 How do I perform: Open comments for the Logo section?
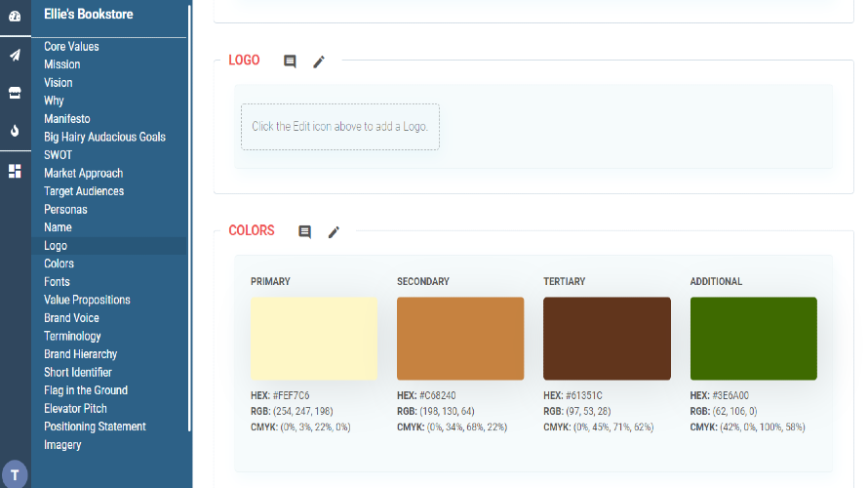[290, 61]
